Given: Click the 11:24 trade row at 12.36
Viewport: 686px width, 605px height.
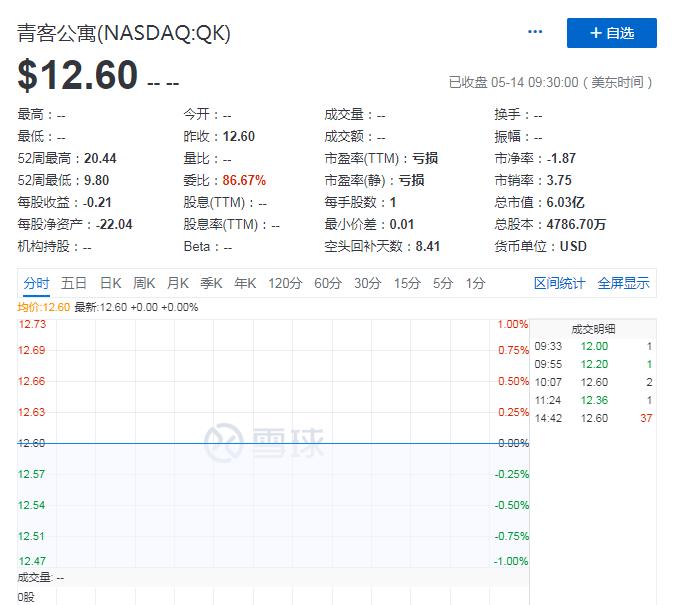Looking at the screenshot, I should [x=593, y=400].
